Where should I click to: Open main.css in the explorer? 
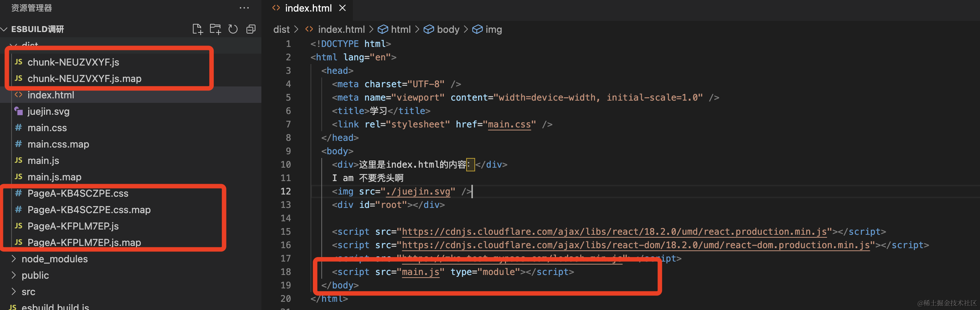tap(47, 127)
